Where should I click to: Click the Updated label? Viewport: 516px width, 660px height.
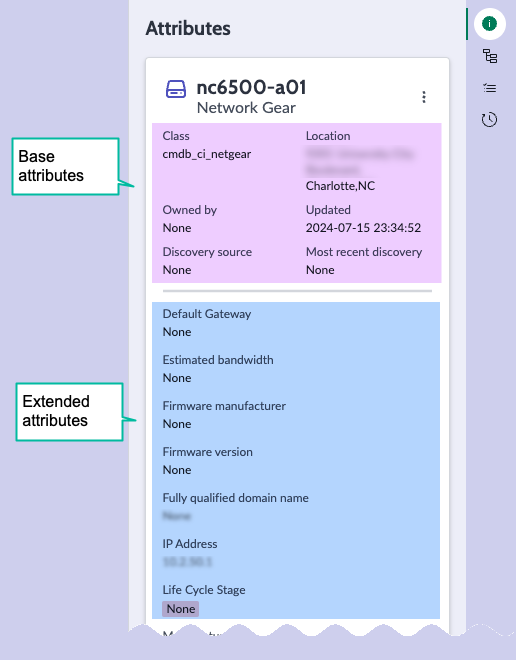[328, 210]
